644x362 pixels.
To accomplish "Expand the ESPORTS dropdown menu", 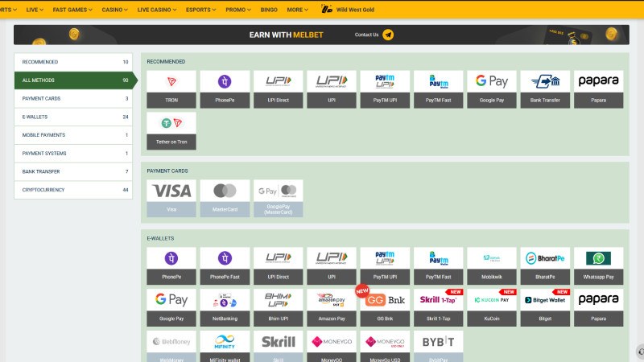I will (x=200, y=10).
